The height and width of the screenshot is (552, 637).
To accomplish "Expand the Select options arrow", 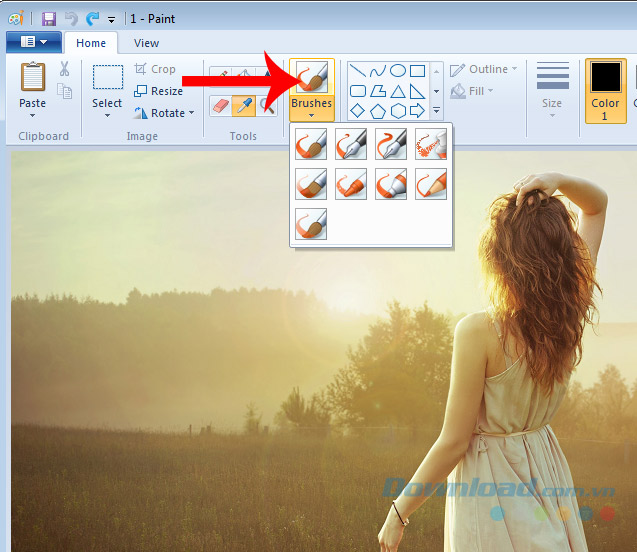I will click(x=107, y=115).
